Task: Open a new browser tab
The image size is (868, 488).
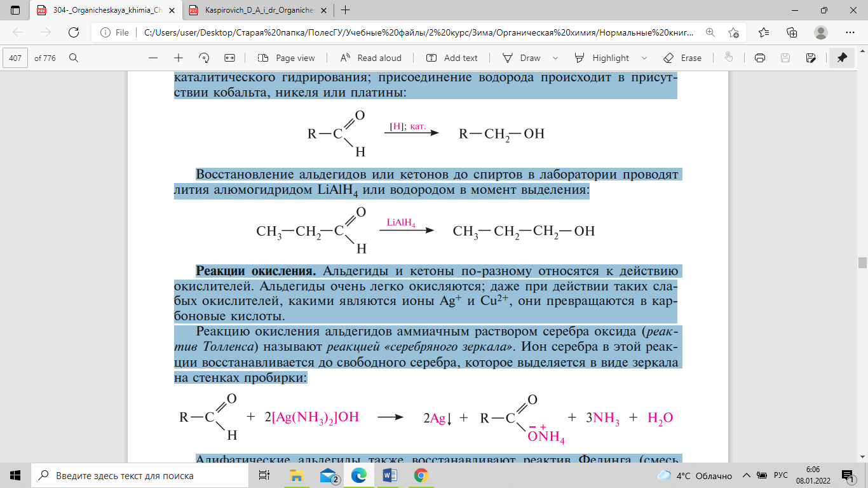Action: point(346,10)
